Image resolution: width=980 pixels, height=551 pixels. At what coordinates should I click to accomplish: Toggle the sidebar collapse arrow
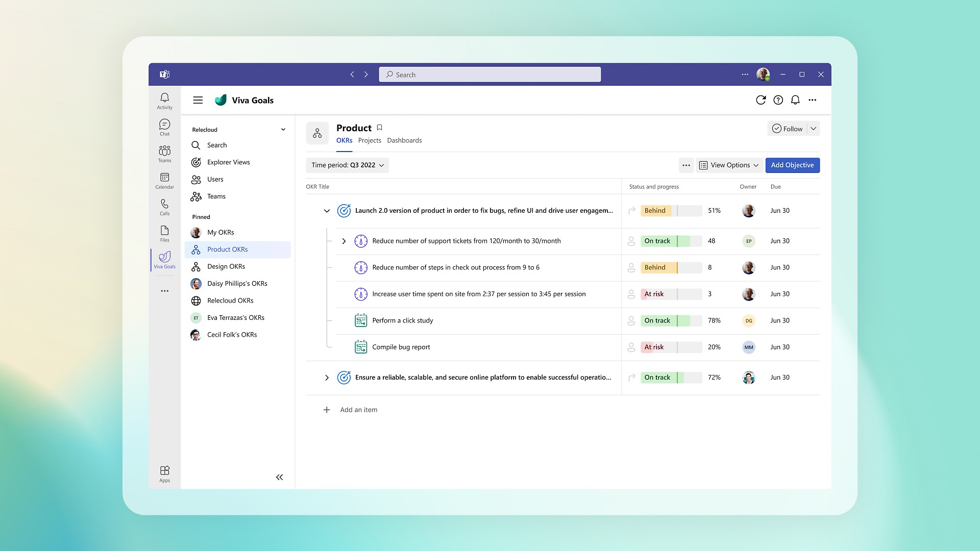pyautogui.click(x=279, y=478)
